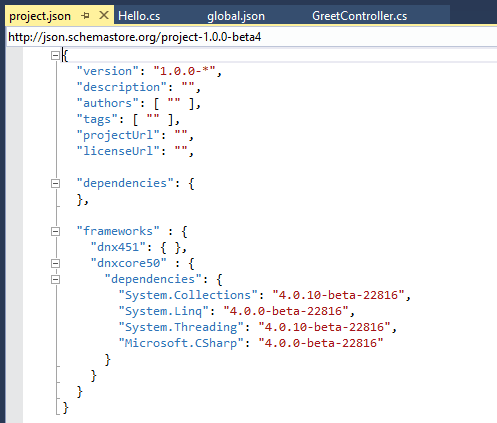Click the "dnx451" key
Viewport: 497px width, 423px height.
[x=118, y=247]
